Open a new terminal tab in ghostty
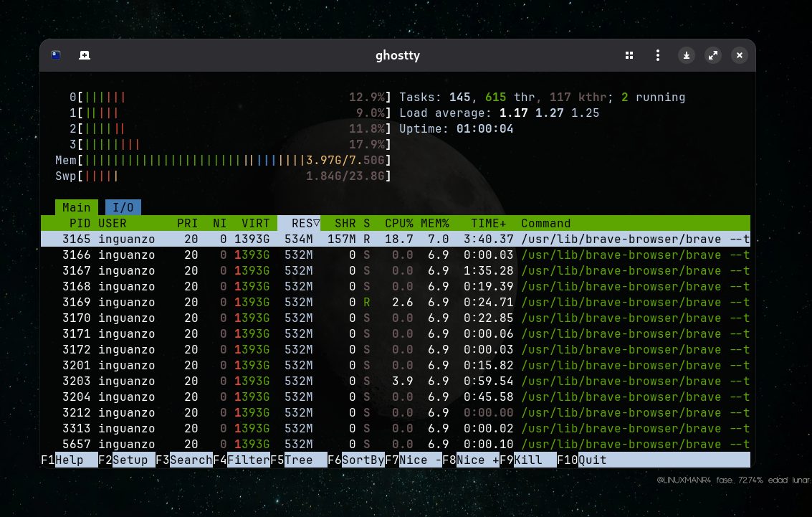The width and height of the screenshot is (812, 517). (x=85, y=55)
